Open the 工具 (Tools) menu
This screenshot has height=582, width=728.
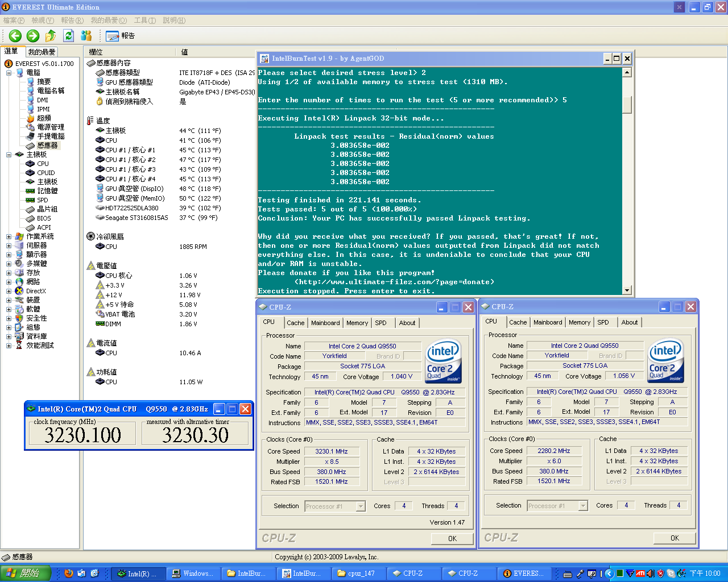145,20
